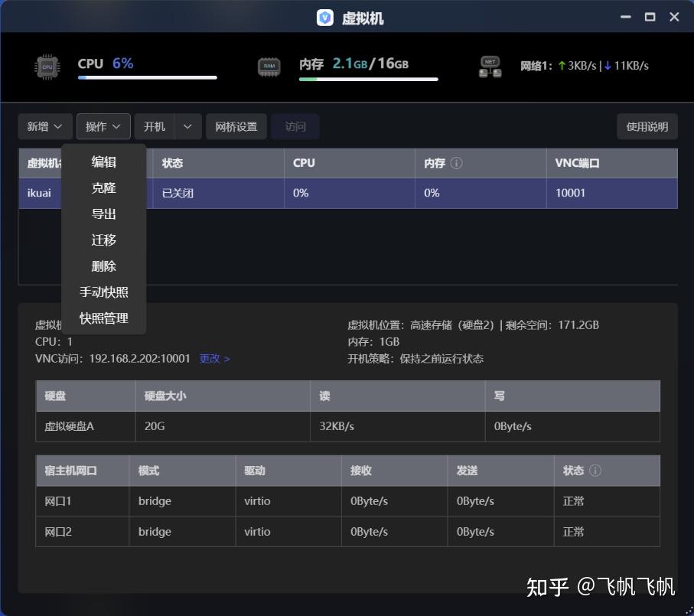Click the memory usage progress bar
Screen dimensions: 694x616
coord(368,79)
